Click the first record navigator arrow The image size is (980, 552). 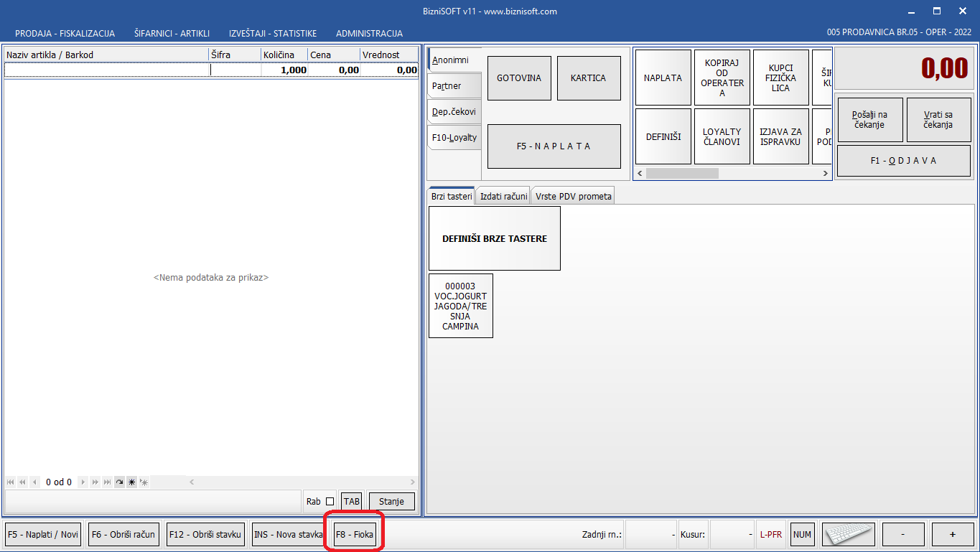[11, 482]
